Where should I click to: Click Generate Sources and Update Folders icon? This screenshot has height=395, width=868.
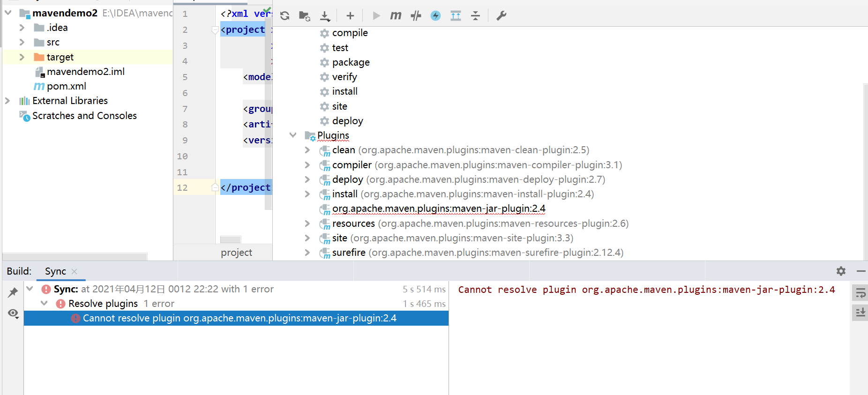coord(305,16)
